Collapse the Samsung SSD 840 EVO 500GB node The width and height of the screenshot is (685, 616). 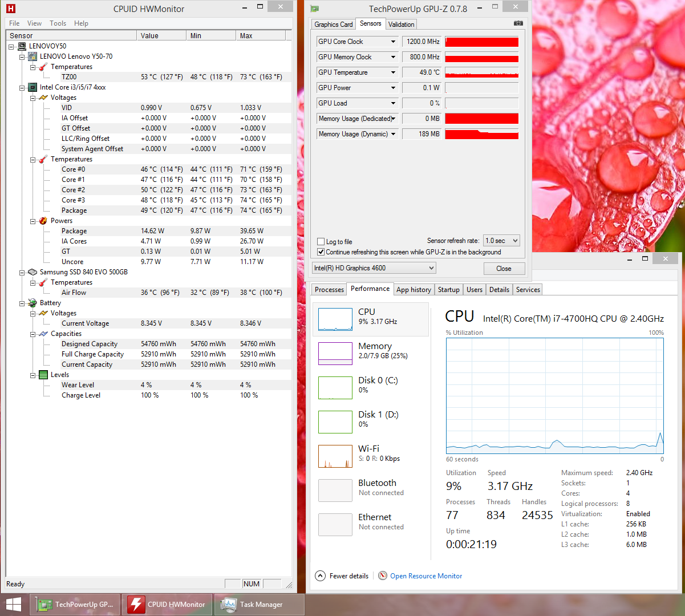tap(22, 272)
